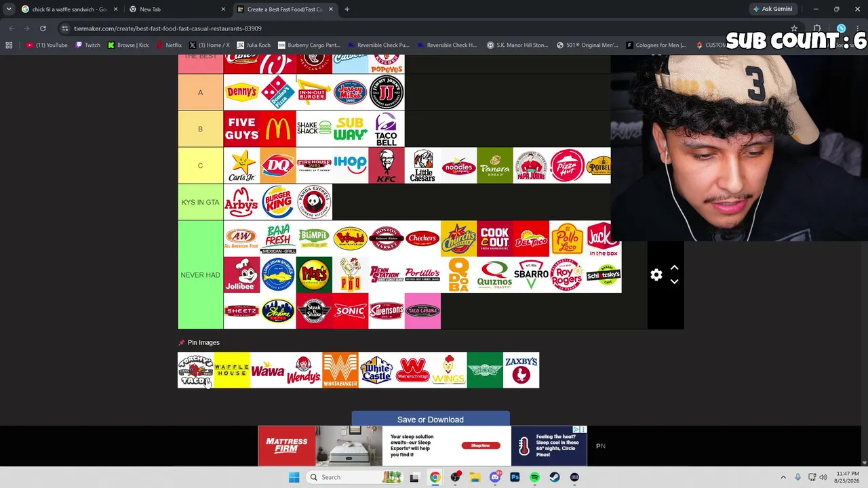Click the IHOP logo
868x488 pixels.
350,165
